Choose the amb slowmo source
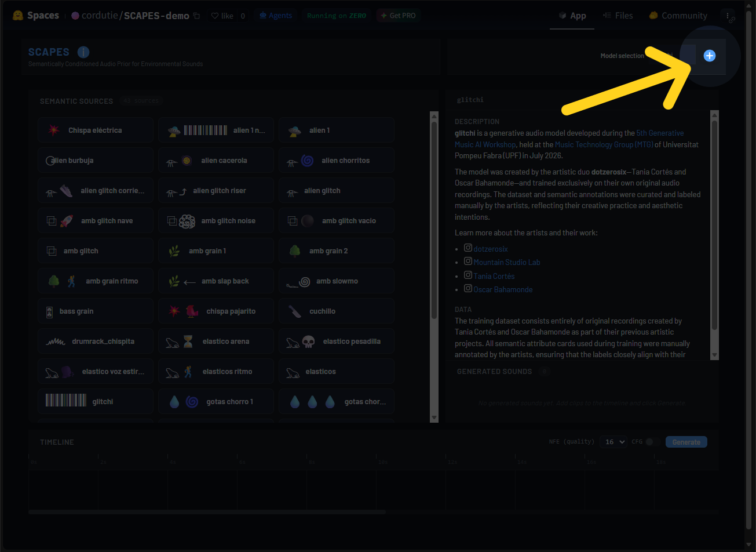 point(337,281)
